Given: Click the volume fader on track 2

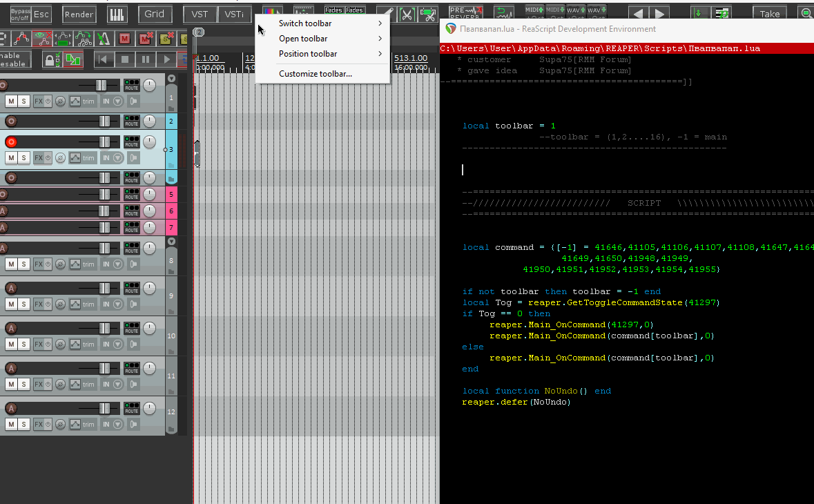Looking at the screenshot, I should (104, 122).
